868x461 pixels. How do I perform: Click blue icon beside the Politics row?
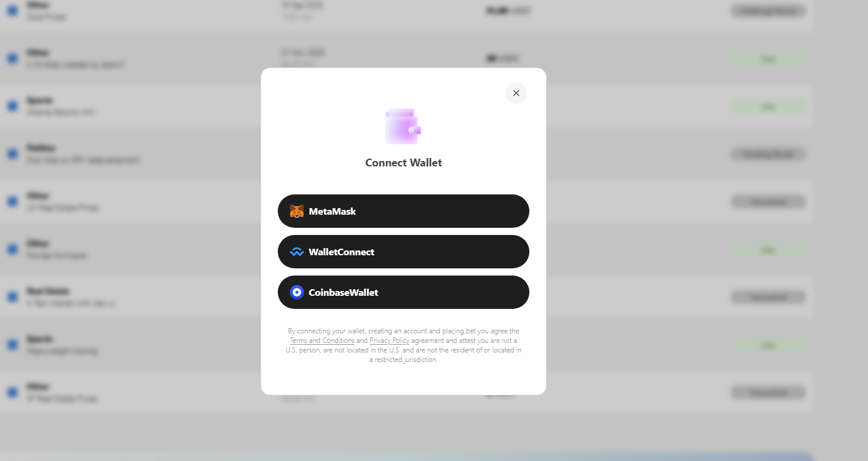coord(12,154)
